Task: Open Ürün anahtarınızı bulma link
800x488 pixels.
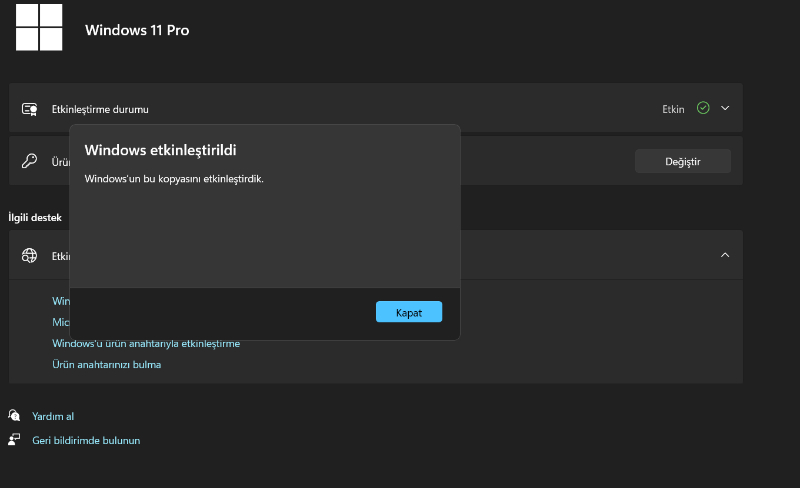Action: click(107, 364)
